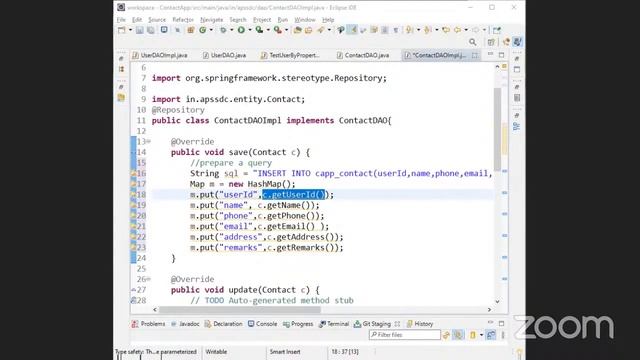This screenshot has width=640, height=360.
Task: Click the Debug bug toolbar icon
Action: click(x=223, y=30)
